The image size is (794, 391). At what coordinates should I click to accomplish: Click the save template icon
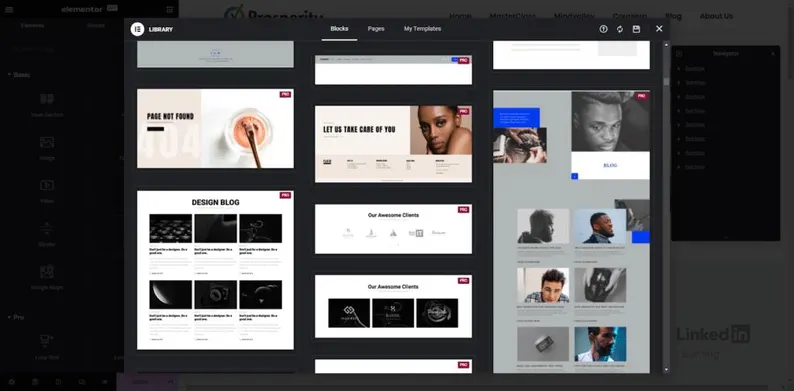click(x=637, y=29)
